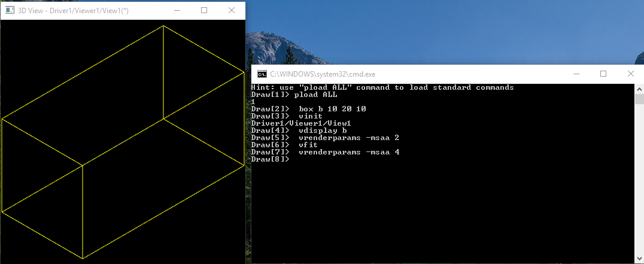Maximize the 3D View window
This screenshot has width=644, height=264.
coord(204,10)
